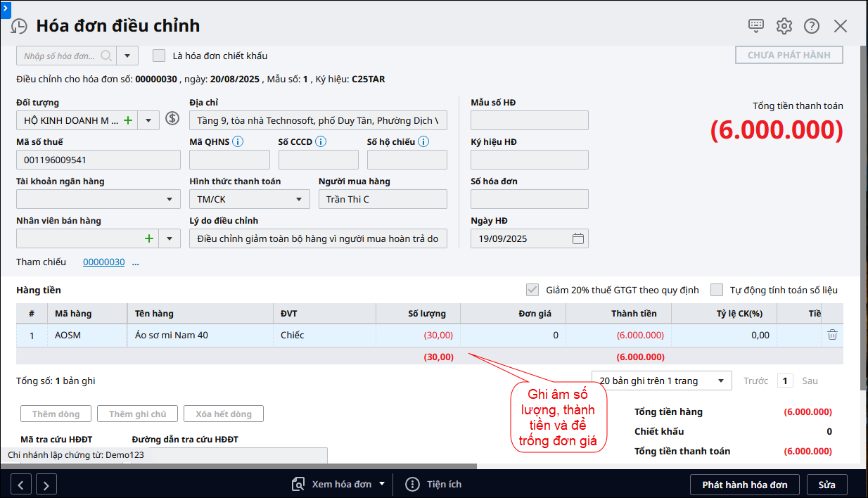Screen dimensions: 868x498
Task: Open the Tiện ích menu
Action: point(435,484)
